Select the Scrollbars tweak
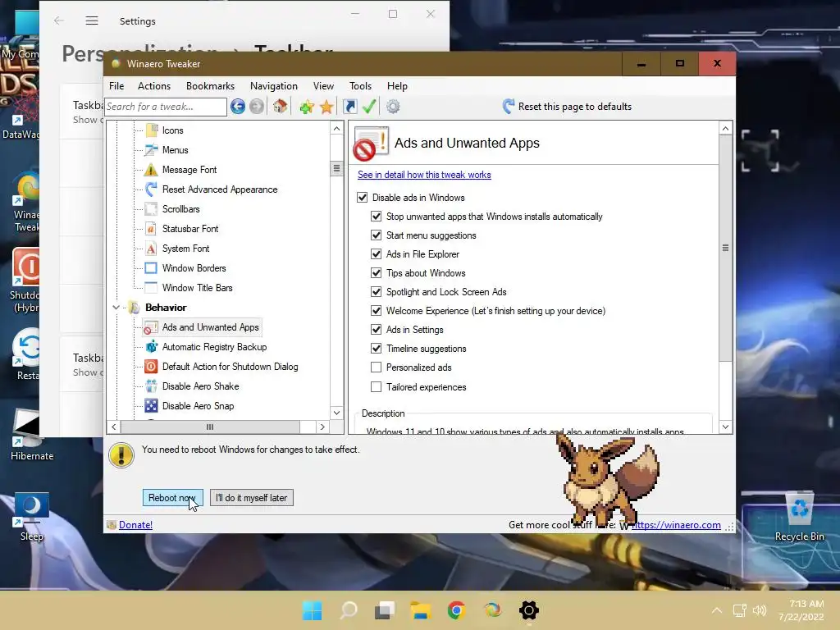This screenshot has height=630, width=840. [180, 209]
